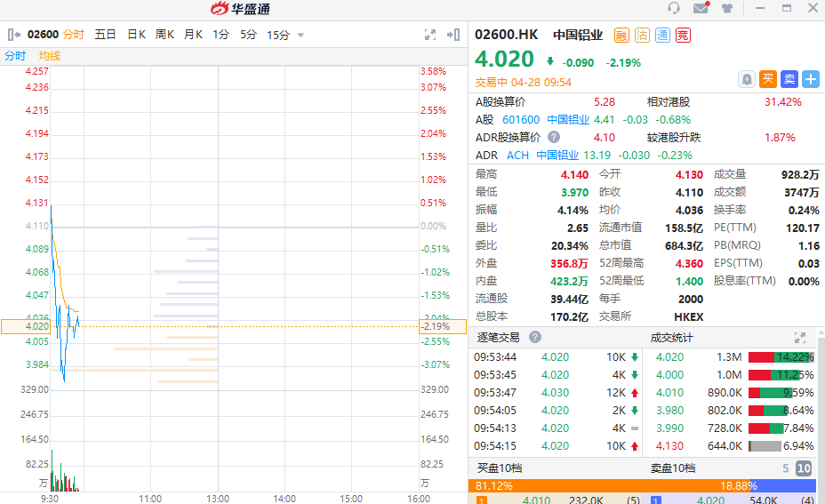Click the 通 stock connect badge
The height and width of the screenshot is (504, 825).
point(662,36)
